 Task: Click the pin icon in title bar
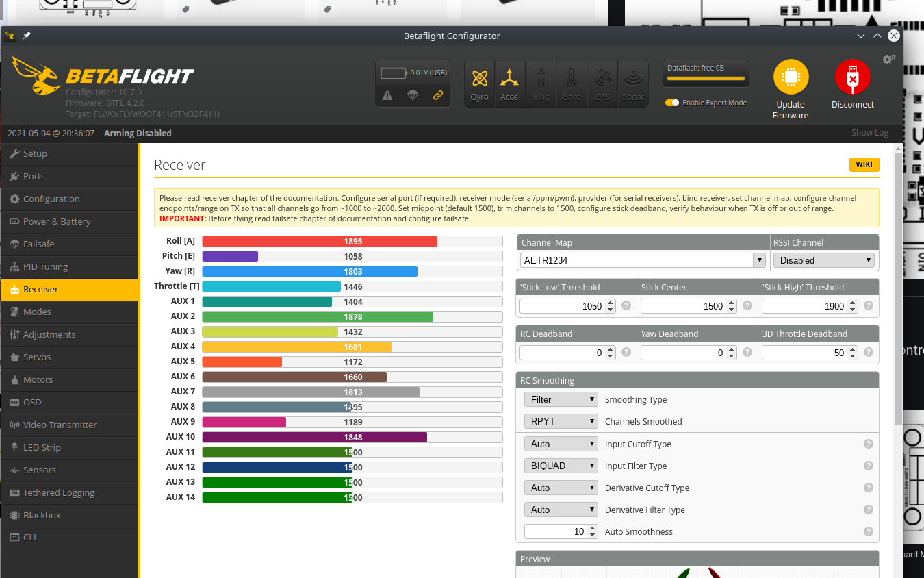27,36
